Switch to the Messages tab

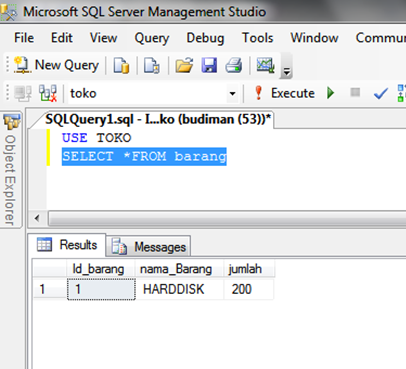148,247
